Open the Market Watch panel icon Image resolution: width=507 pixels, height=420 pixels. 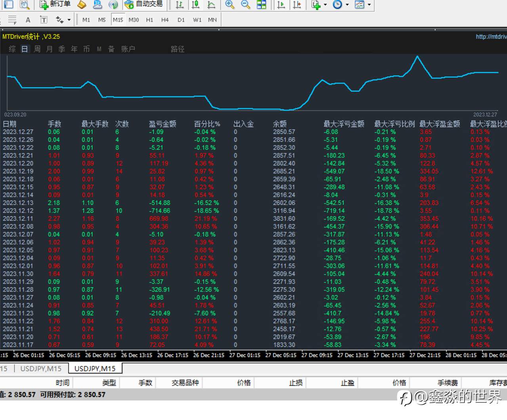tap(8, 4)
